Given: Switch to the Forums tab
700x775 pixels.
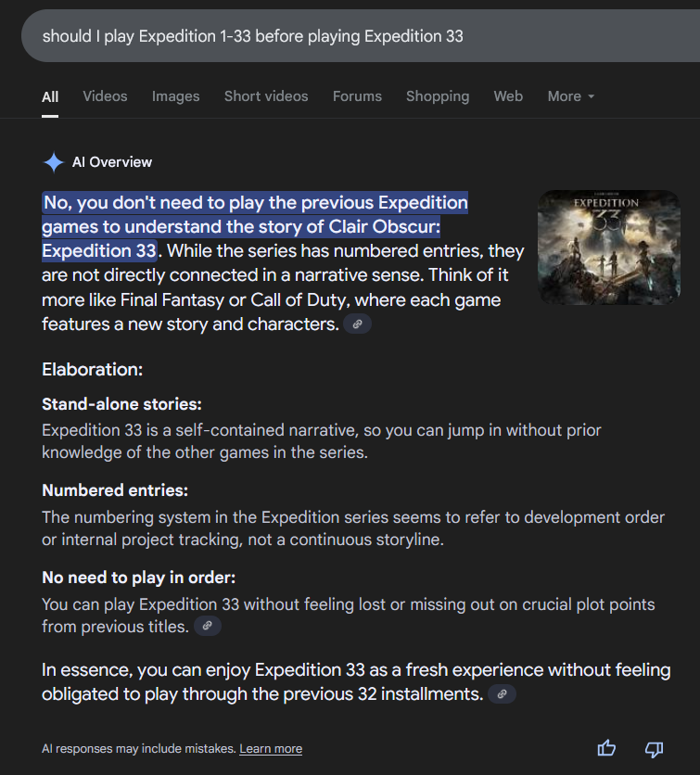Looking at the screenshot, I should [x=357, y=96].
